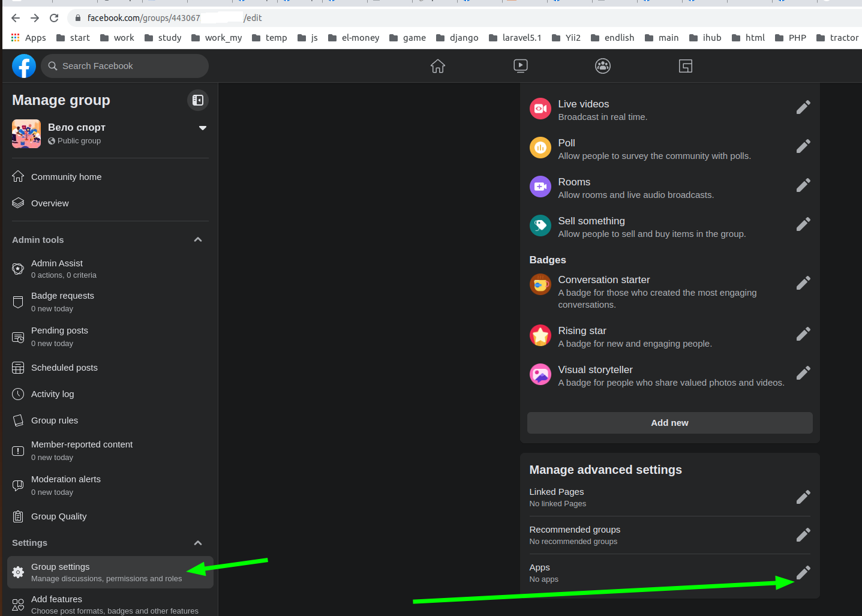Click the Rising star badge icon
The image size is (862, 616).
[x=540, y=335]
